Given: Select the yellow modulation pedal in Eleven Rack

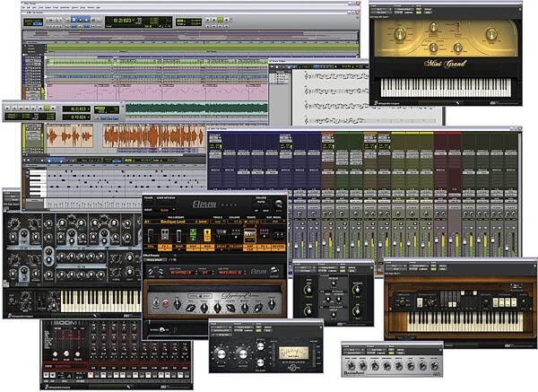Looking at the screenshot, I should pyautogui.click(x=207, y=235).
